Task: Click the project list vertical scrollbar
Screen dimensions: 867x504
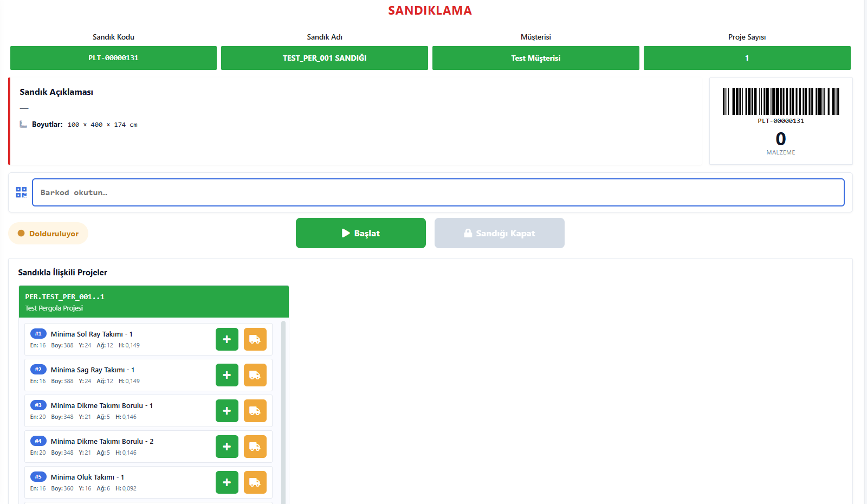Action: [x=283, y=412]
